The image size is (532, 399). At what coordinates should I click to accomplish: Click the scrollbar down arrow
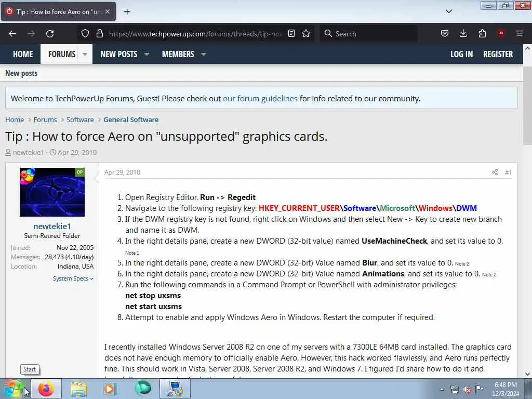[x=527, y=374]
